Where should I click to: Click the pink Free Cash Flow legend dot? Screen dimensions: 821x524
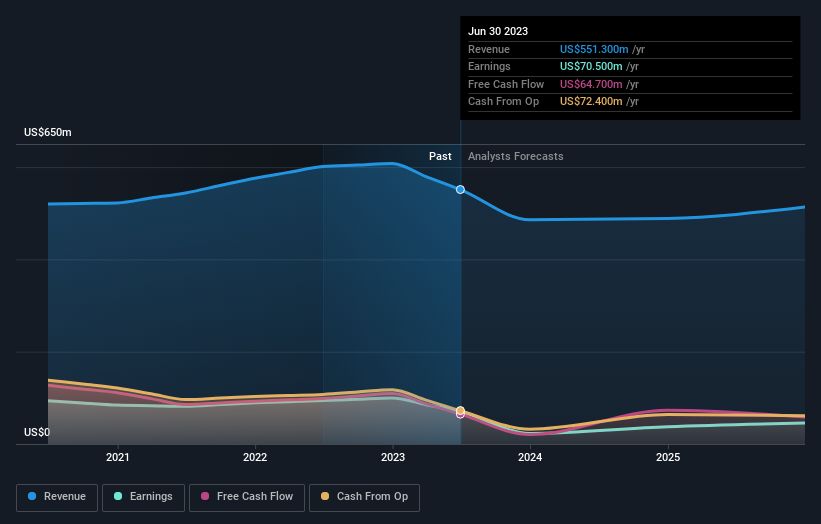[x=205, y=496]
